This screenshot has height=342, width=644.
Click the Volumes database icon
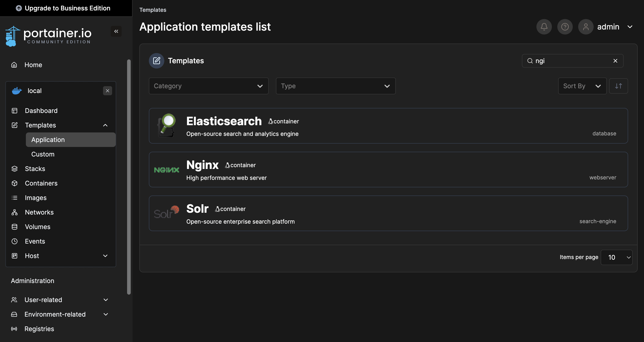tap(15, 227)
